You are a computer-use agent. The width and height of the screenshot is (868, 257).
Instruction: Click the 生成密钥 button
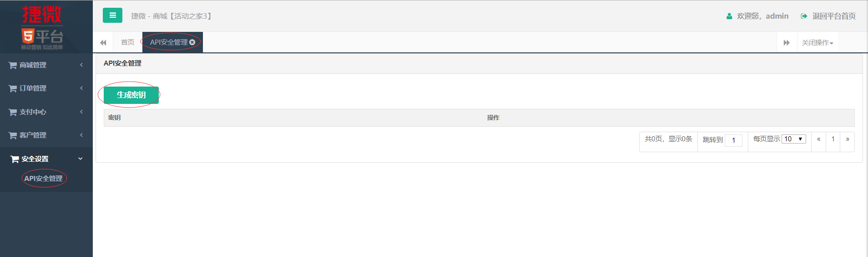[131, 95]
